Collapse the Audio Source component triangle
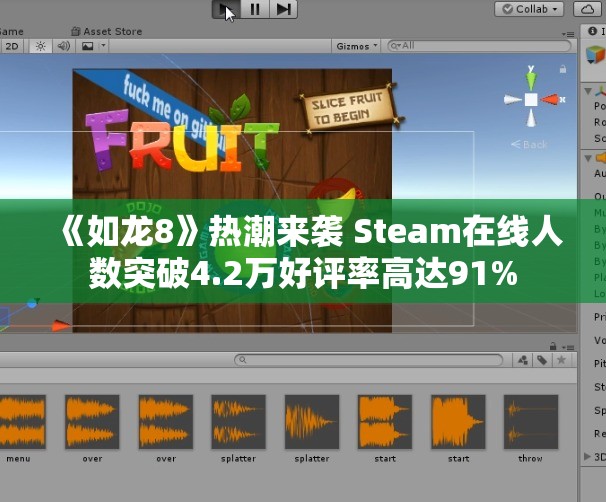 (x=588, y=158)
